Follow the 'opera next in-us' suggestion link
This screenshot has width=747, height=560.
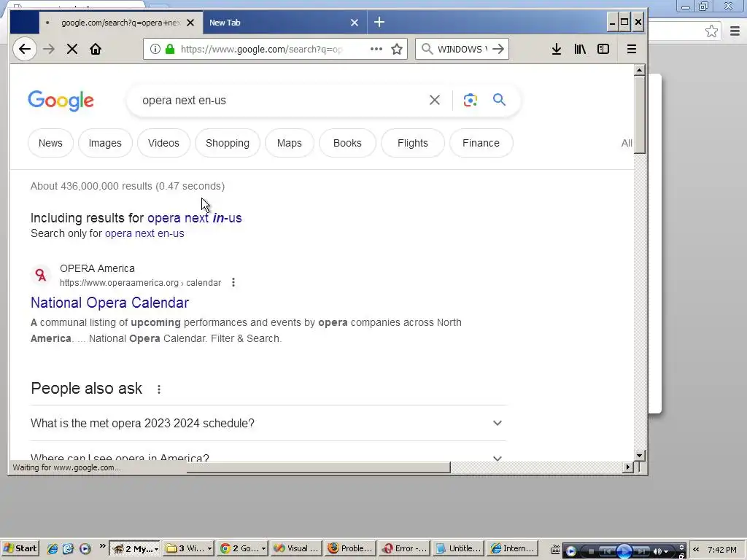pos(194,217)
